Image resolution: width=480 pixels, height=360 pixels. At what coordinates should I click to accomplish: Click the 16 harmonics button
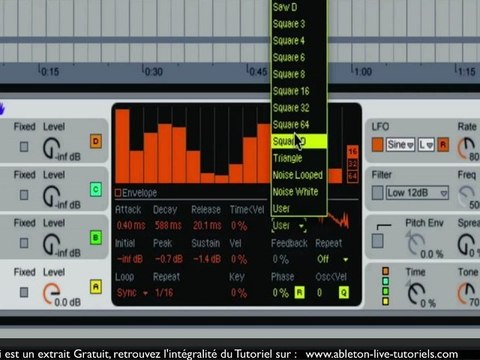click(x=353, y=152)
